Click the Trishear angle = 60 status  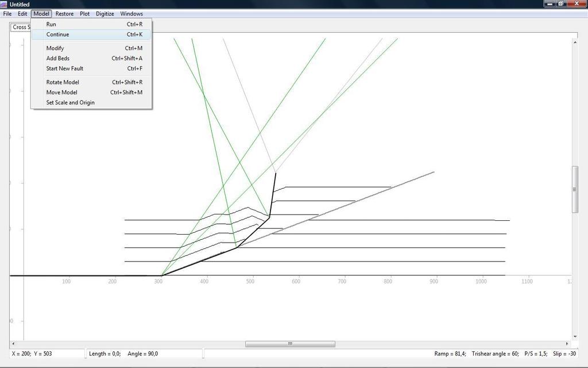pos(496,354)
